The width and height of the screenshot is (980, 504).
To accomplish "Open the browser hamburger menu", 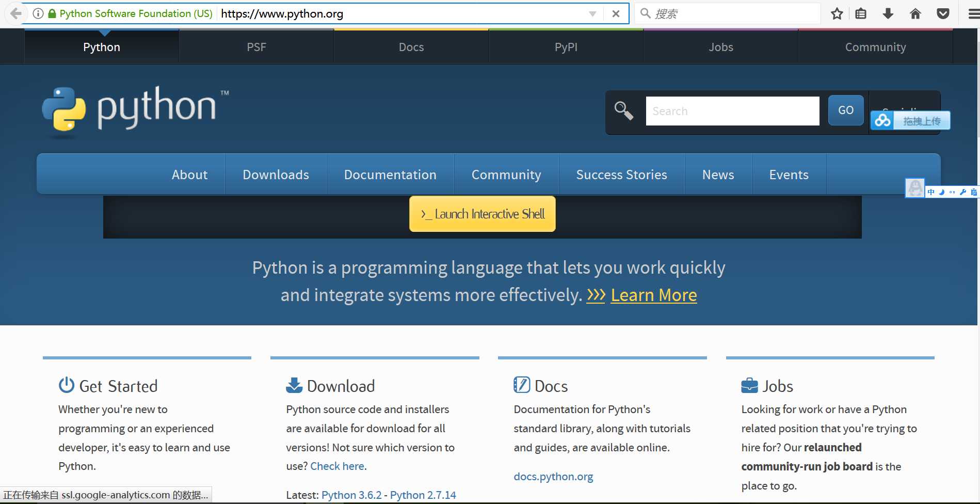I will pos(973,14).
